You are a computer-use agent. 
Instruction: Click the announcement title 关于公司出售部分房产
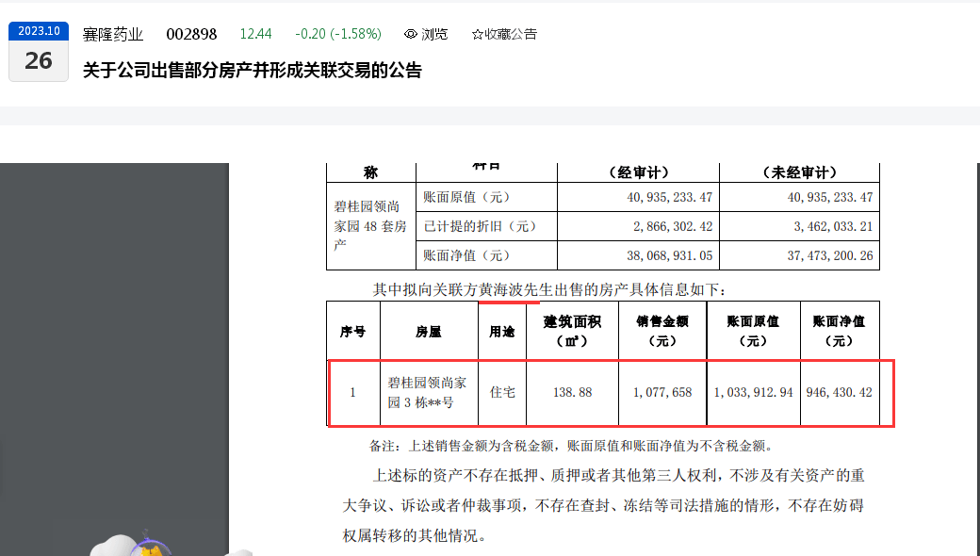coord(253,70)
